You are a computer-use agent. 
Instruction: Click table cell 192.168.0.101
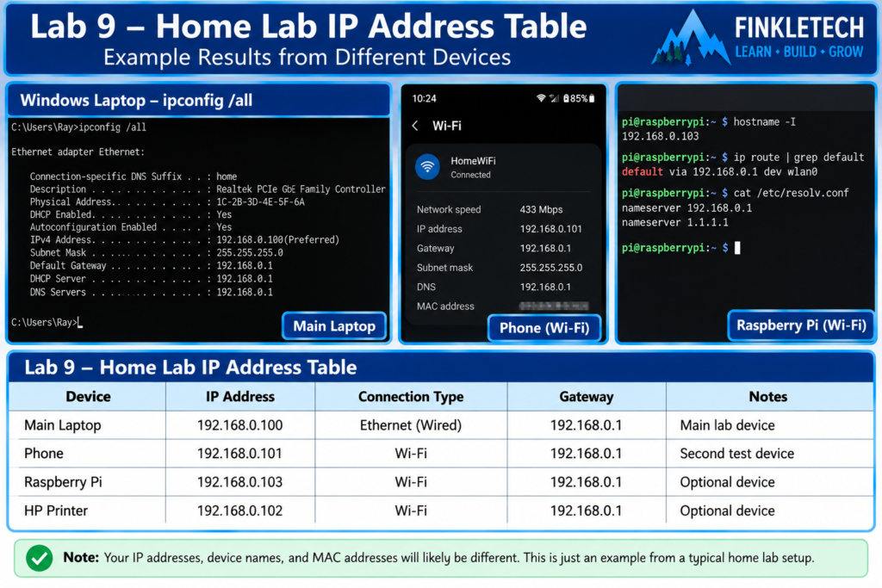pos(239,454)
